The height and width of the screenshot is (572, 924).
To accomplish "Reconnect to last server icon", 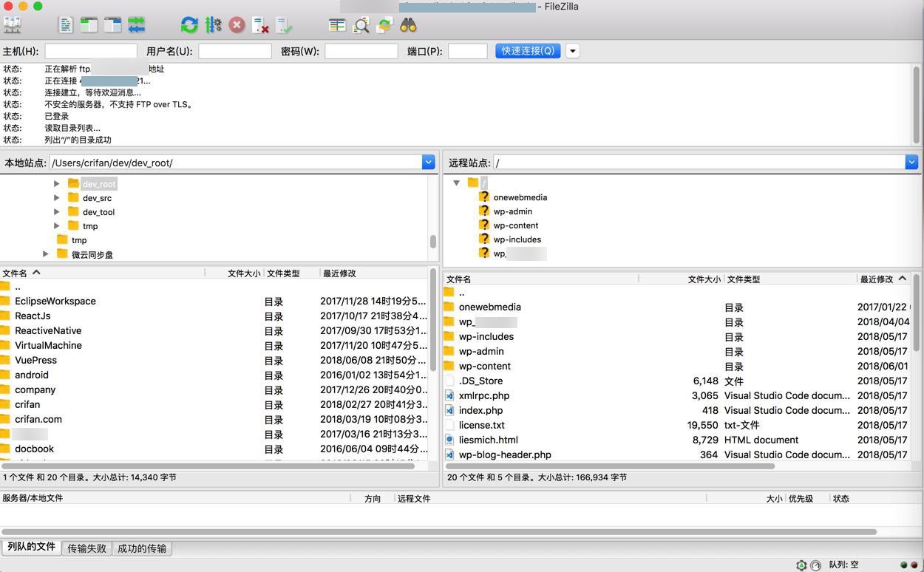I will coord(284,25).
